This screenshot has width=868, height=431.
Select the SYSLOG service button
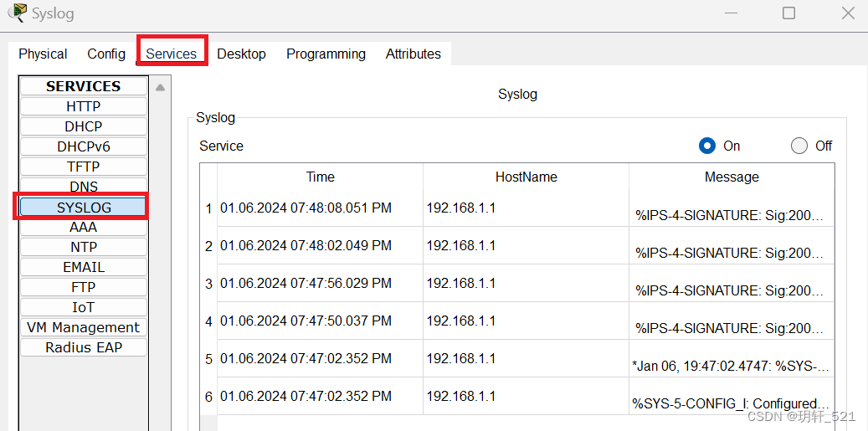coord(84,207)
